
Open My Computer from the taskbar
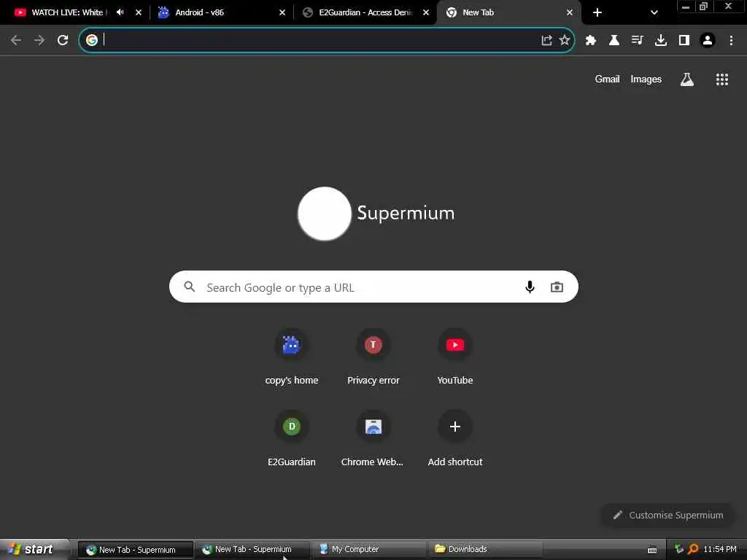(x=369, y=550)
